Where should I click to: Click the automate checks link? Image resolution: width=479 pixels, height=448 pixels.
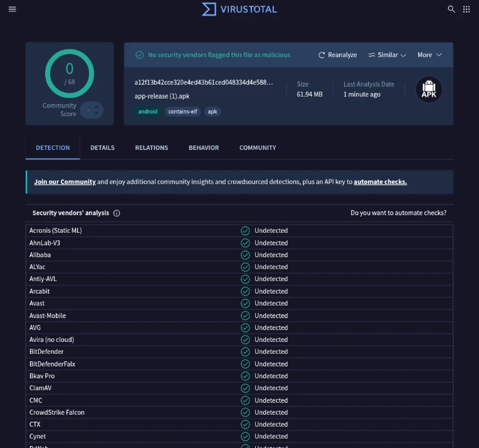tap(380, 182)
